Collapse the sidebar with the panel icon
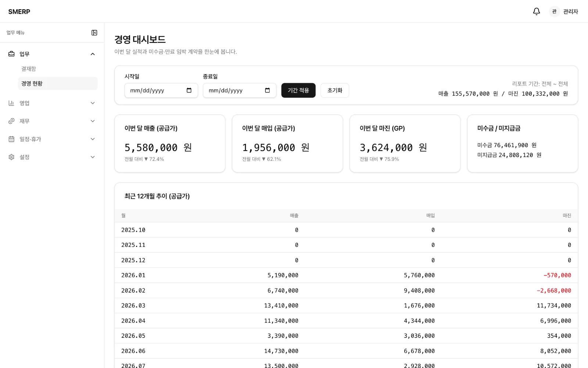The height and width of the screenshot is (368, 588). click(94, 33)
